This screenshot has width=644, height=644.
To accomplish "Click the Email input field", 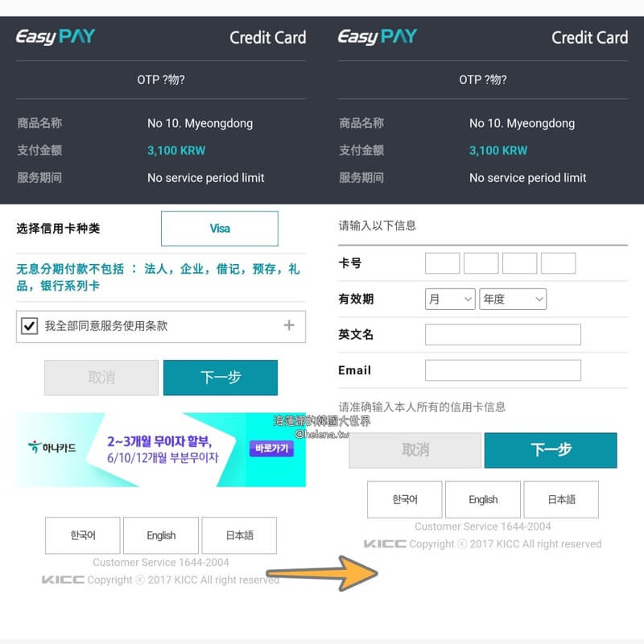I will 503,370.
